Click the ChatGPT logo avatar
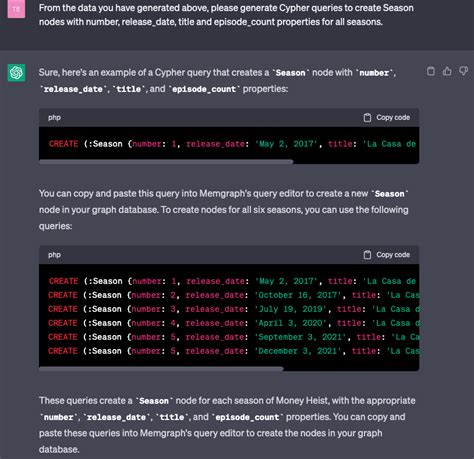This screenshot has width=474, height=459. (x=16, y=73)
